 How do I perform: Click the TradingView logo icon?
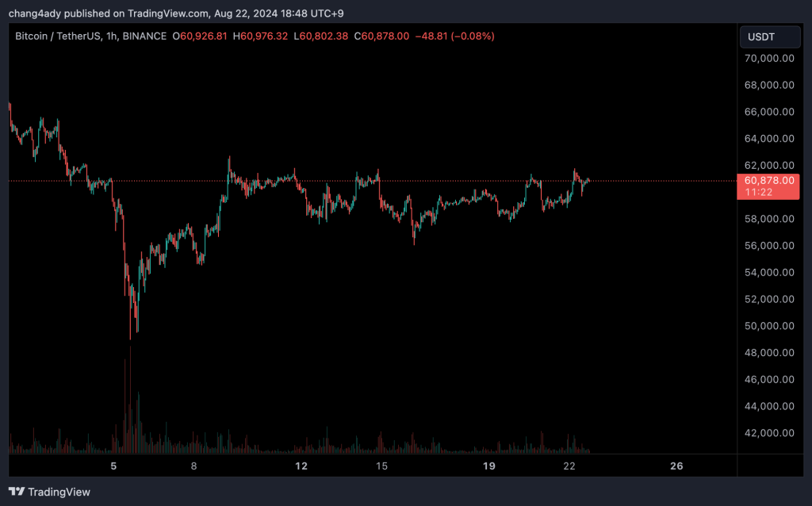[17, 492]
